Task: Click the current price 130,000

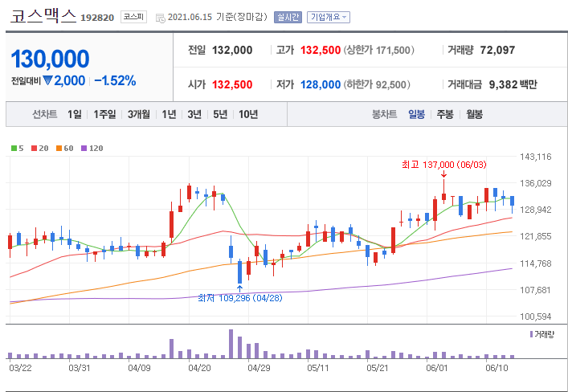Action: (x=50, y=59)
